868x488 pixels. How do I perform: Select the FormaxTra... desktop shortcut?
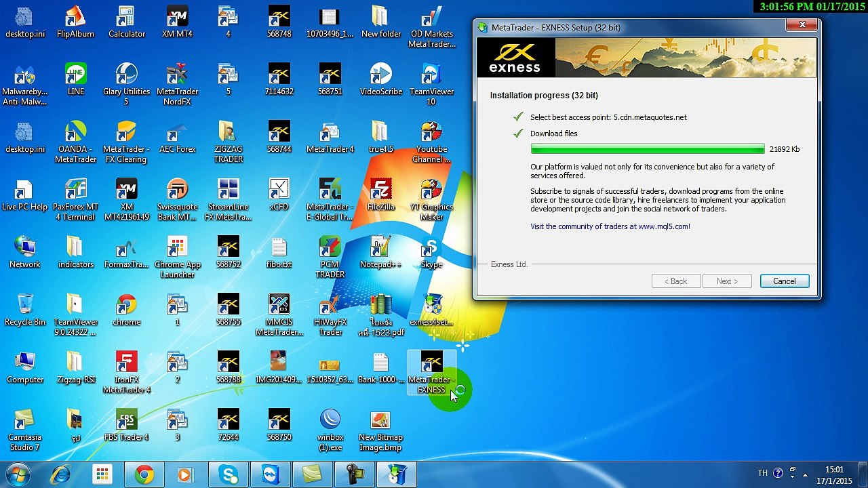(x=127, y=252)
